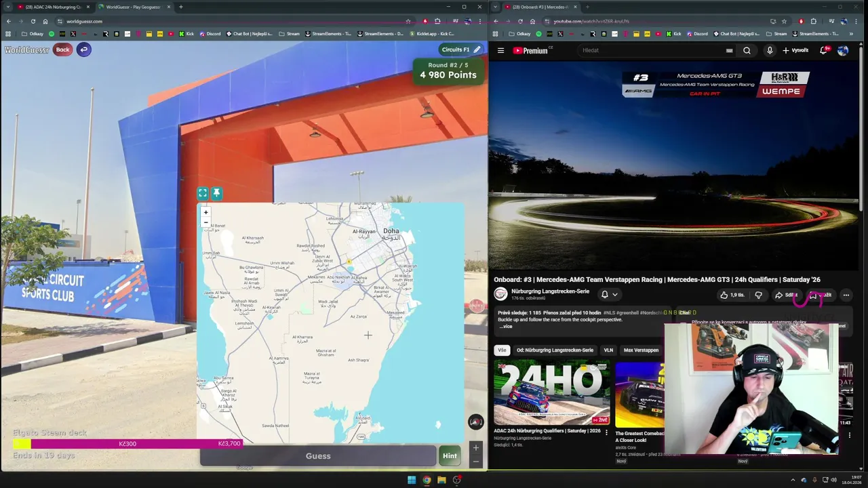The height and width of the screenshot is (488, 868).
Task: Open right browser's three-dot Chrome menu
Action: pos(855,21)
